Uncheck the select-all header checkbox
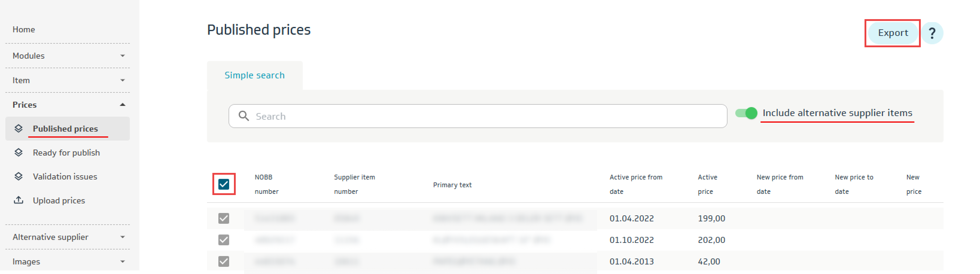Viewport: 980px width, 274px height. pyautogui.click(x=224, y=184)
